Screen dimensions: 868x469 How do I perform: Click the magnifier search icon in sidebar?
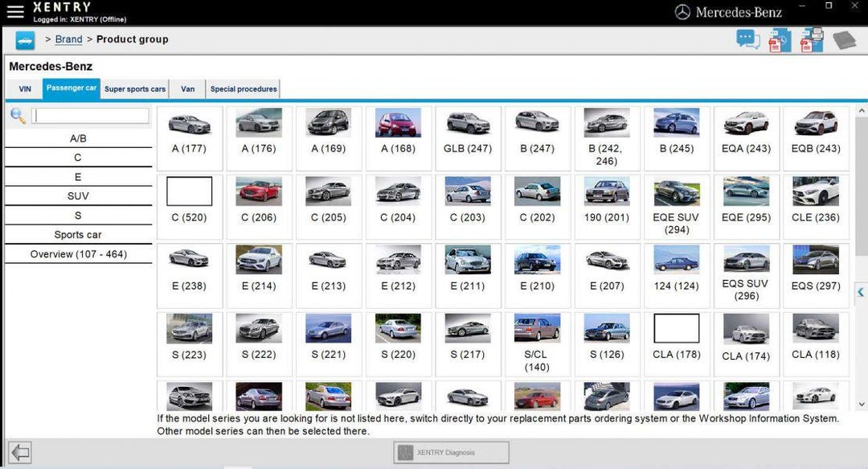click(x=17, y=115)
